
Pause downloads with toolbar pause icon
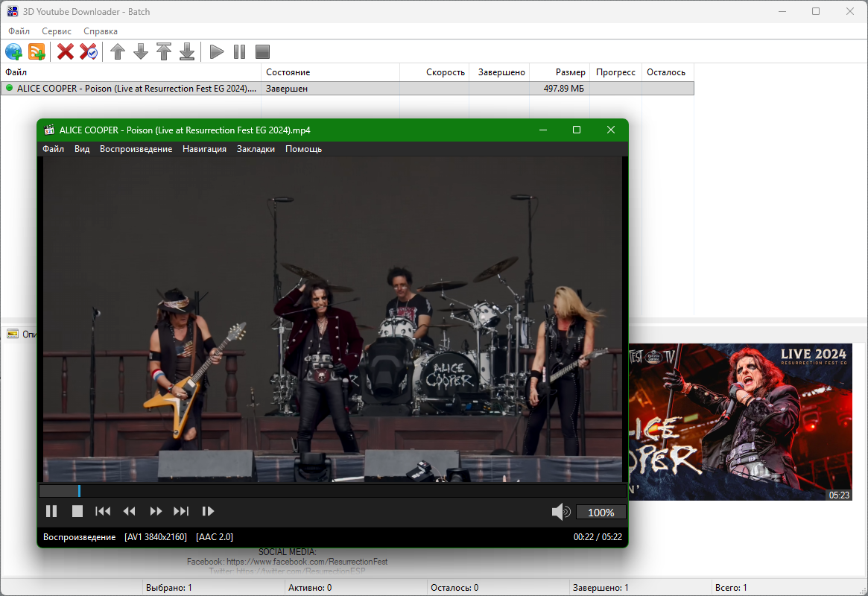tap(239, 52)
